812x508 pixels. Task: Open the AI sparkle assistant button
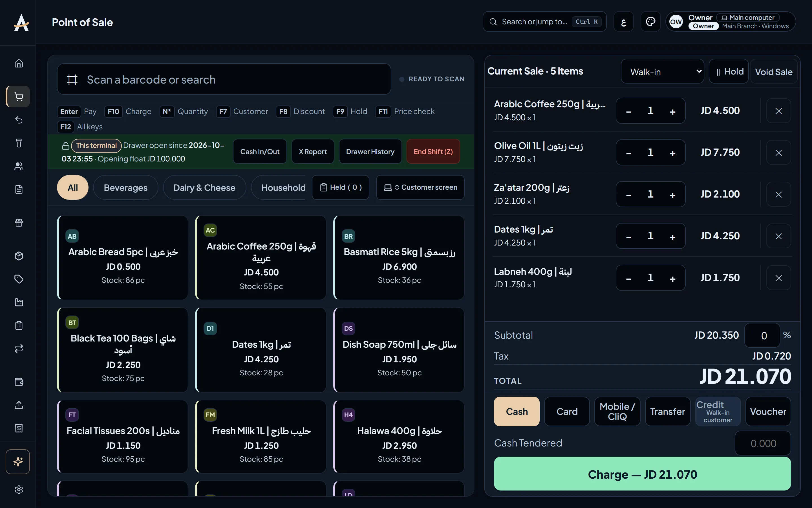pyautogui.click(x=18, y=462)
